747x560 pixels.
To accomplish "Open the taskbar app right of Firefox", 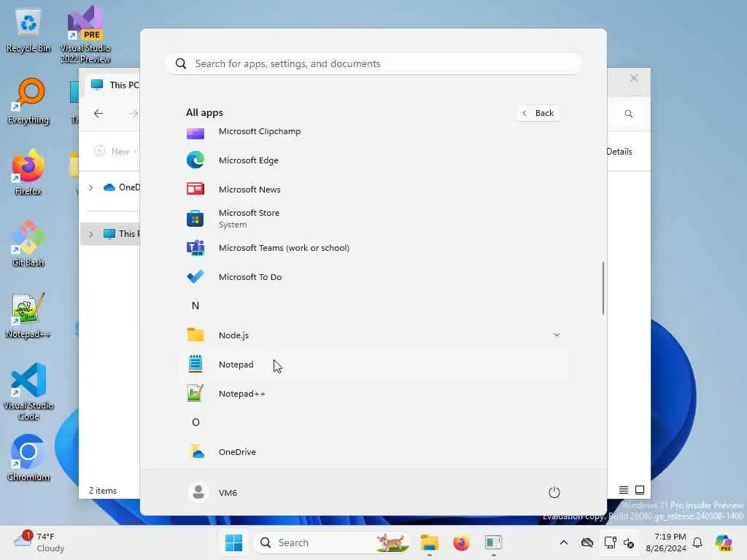I will [x=493, y=542].
